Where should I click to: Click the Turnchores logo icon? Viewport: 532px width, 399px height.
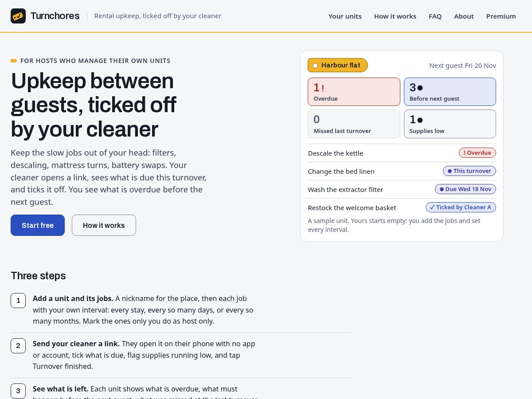(18, 16)
